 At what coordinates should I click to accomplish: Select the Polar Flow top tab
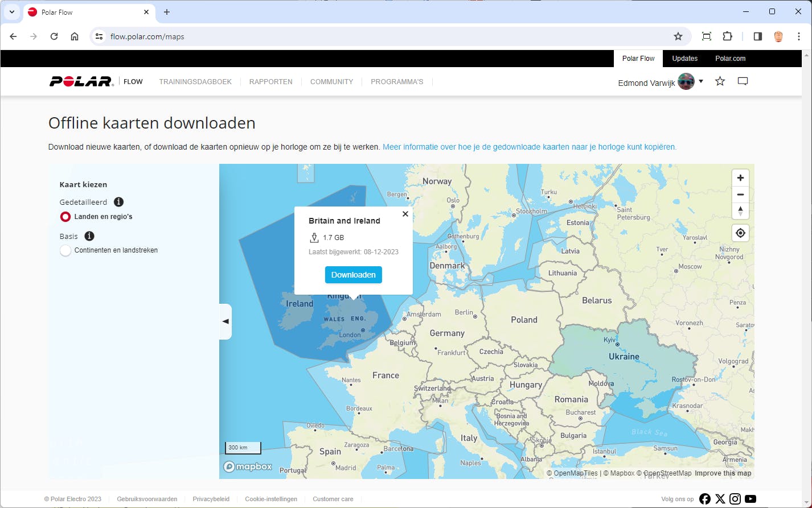[638, 59]
